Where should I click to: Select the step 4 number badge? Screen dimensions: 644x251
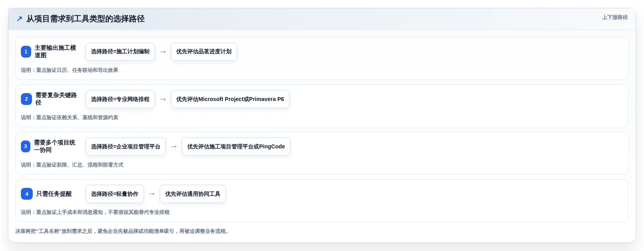pos(27,194)
